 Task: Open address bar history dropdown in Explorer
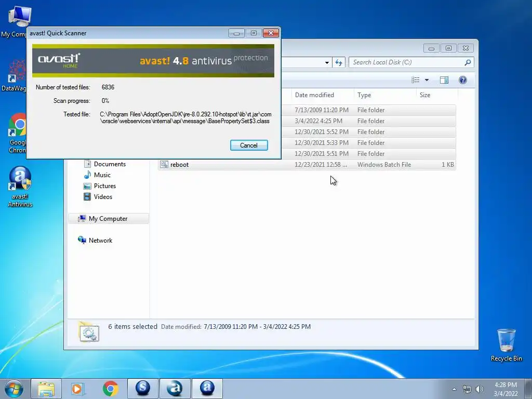click(x=327, y=62)
